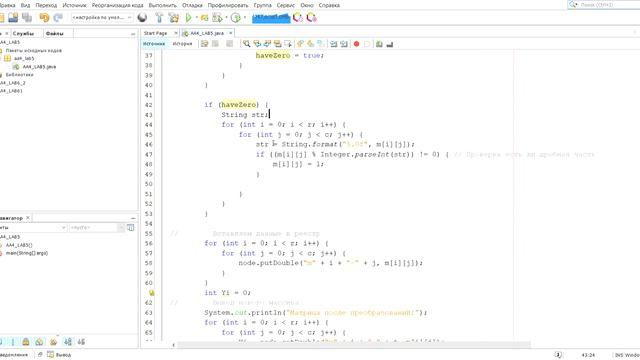Minimize the Projects panel with the dash button

133,34
